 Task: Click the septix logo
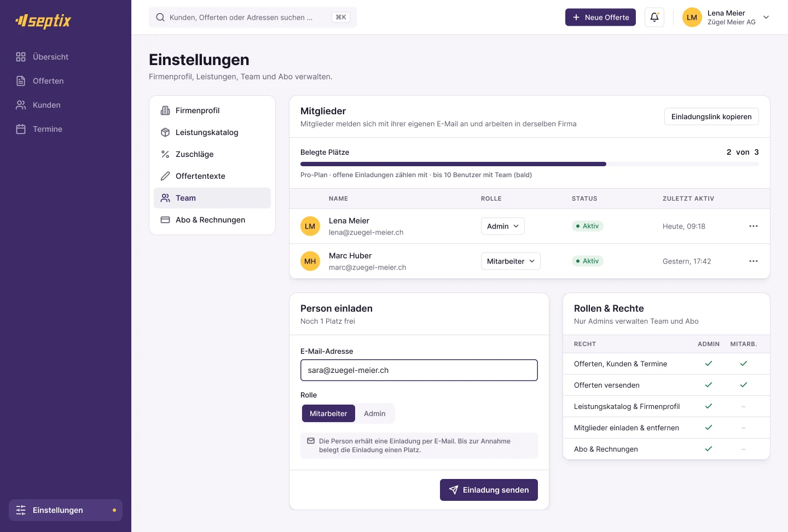point(44,21)
